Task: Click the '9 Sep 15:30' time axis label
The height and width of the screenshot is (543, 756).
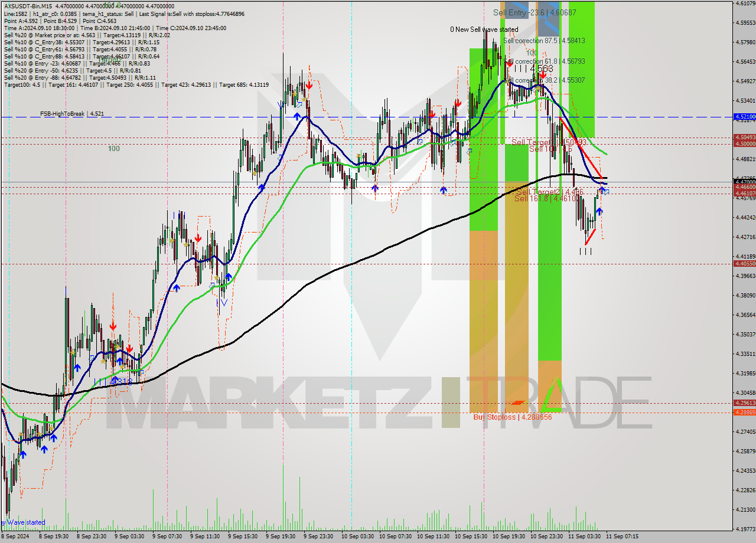Action: coord(242,537)
